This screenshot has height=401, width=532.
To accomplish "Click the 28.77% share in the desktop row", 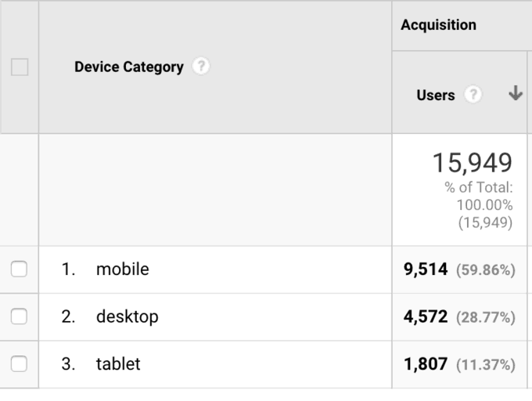I will 486,317.
